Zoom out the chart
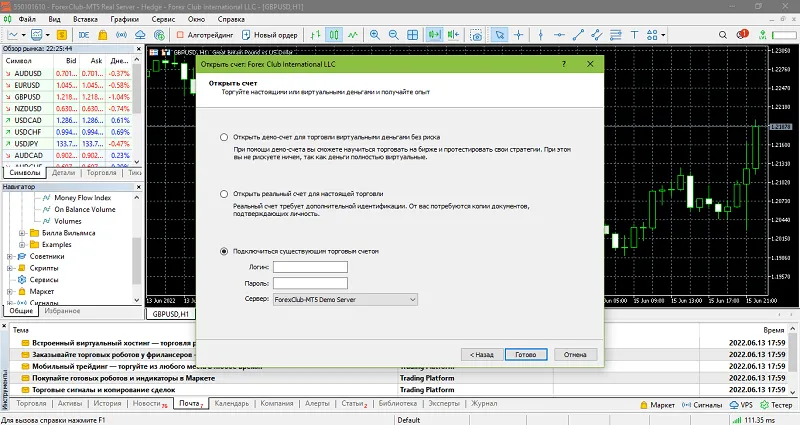 pyautogui.click(x=393, y=35)
